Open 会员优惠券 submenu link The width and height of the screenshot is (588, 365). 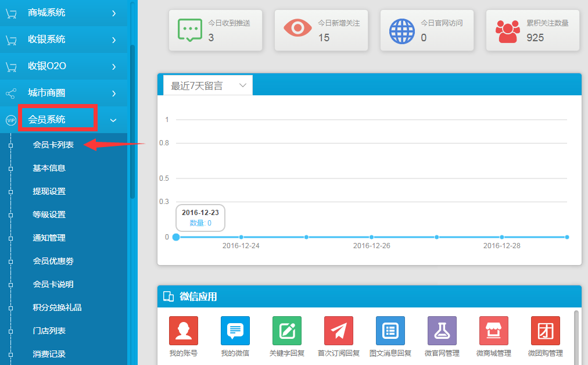pos(53,261)
